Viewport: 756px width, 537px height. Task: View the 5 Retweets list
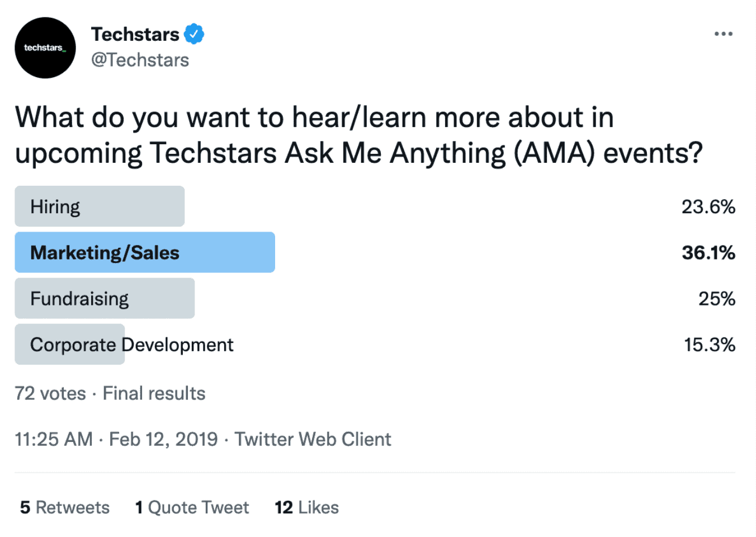65,507
